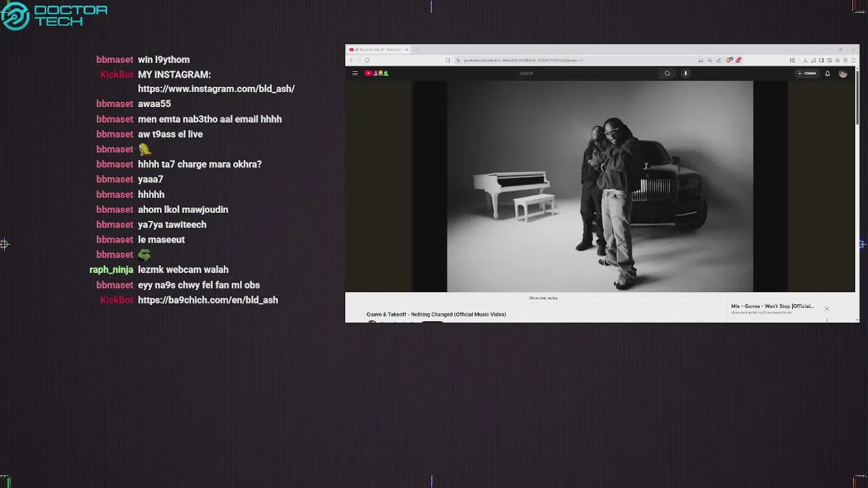868x488 pixels.
Task: Click the browser address bar URL
Action: (x=524, y=60)
